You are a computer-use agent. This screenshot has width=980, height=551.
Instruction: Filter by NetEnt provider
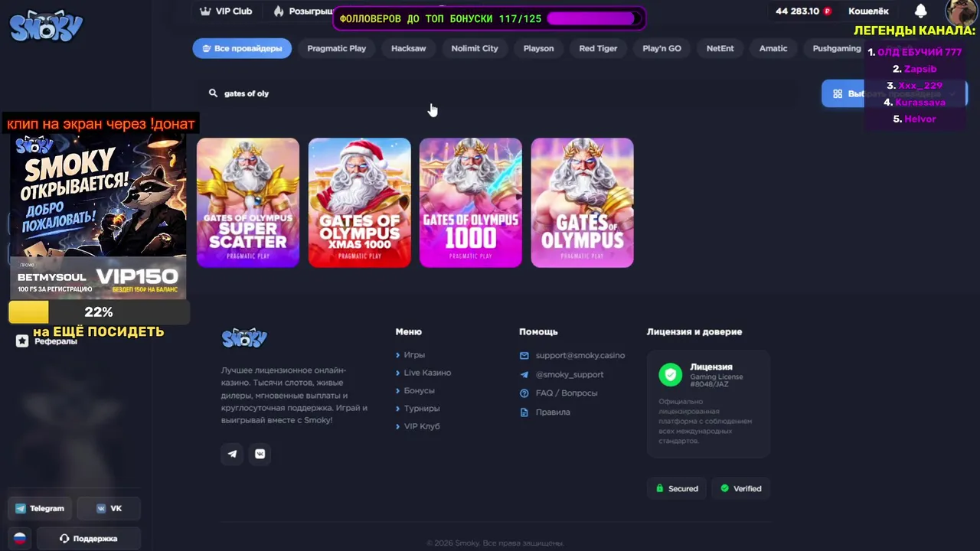pos(720,48)
